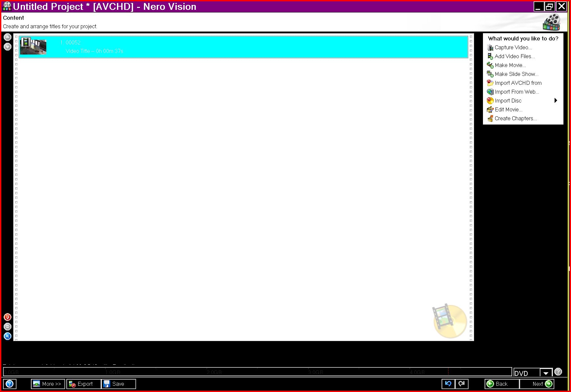Screen dimensions: 571x392
Task: Click the blue rename title icon
Action: 7,336
